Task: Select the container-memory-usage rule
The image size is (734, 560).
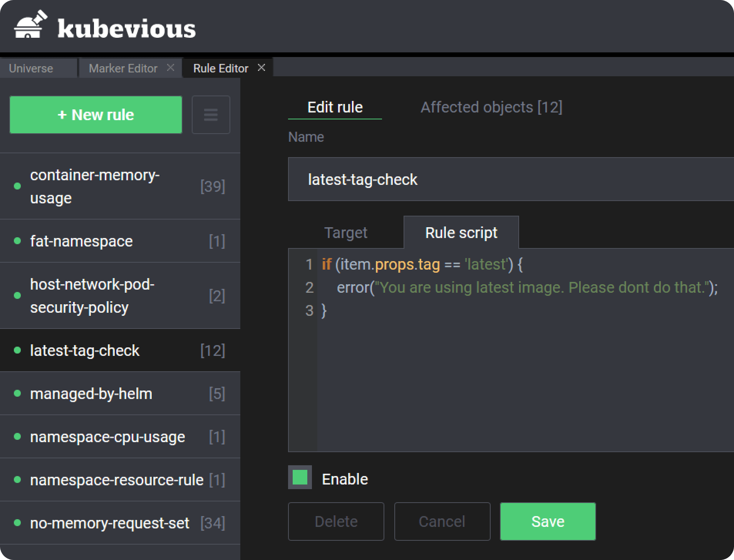Action: tap(120, 186)
